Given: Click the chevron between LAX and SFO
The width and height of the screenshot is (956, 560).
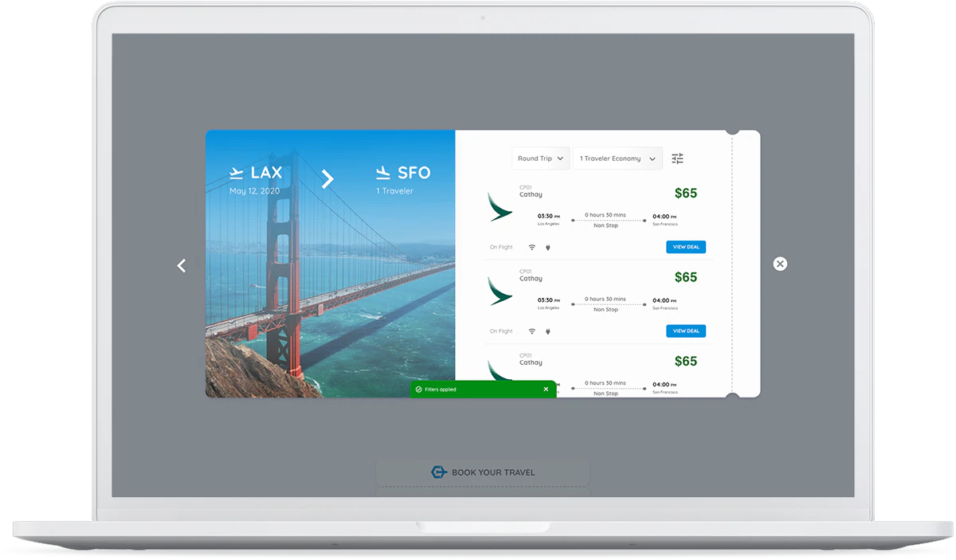Looking at the screenshot, I should click(x=327, y=179).
